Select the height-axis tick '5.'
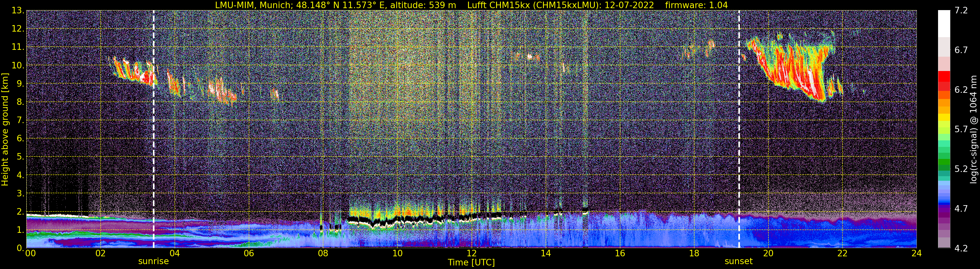Image resolution: width=980 pixels, height=269 pixels. click(x=20, y=157)
